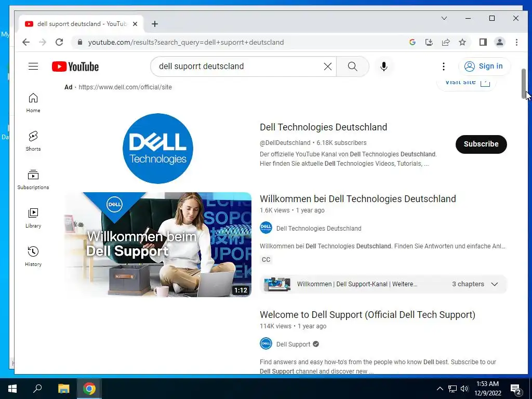Open Library in the sidebar
Image resolution: width=532 pixels, height=399 pixels.
tap(33, 218)
